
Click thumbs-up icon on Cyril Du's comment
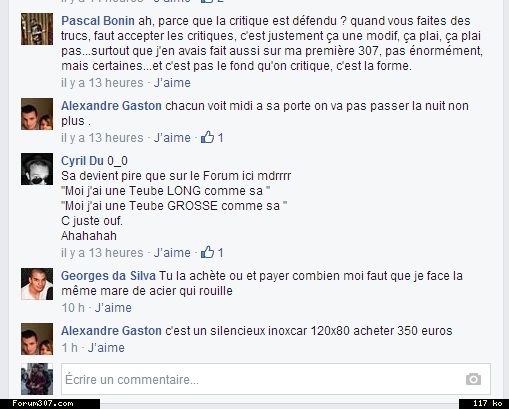click(207, 252)
